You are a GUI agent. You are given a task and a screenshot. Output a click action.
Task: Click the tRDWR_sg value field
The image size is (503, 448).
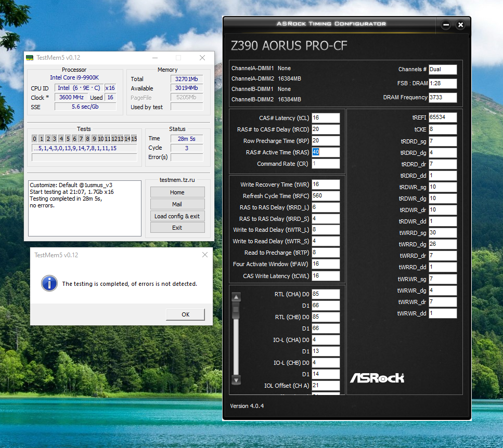click(x=443, y=187)
